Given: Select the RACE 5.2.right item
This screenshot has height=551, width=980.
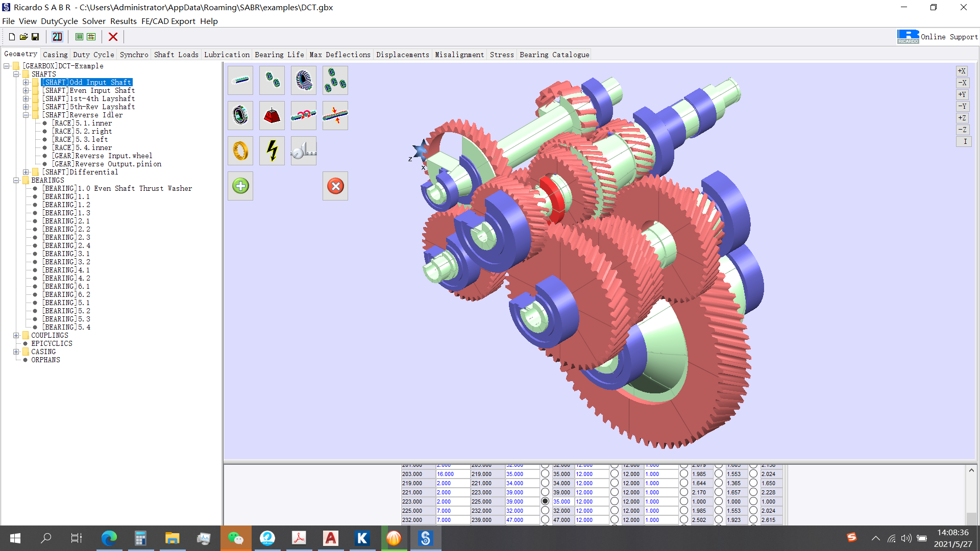Looking at the screenshot, I should point(82,131).
